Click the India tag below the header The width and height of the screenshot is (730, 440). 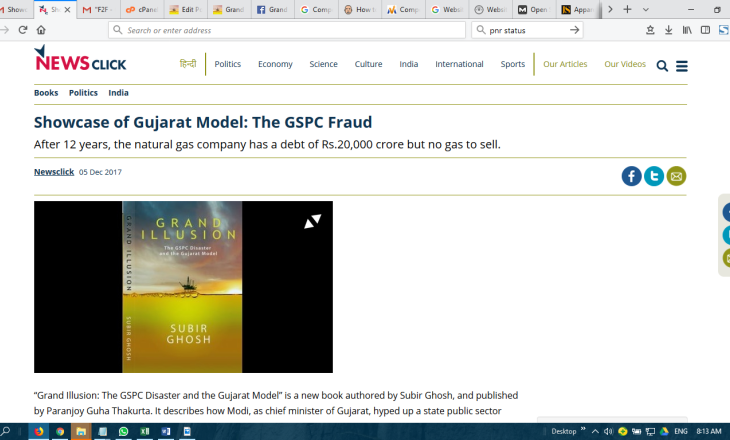pyautogui.click(x=118, y=93)
